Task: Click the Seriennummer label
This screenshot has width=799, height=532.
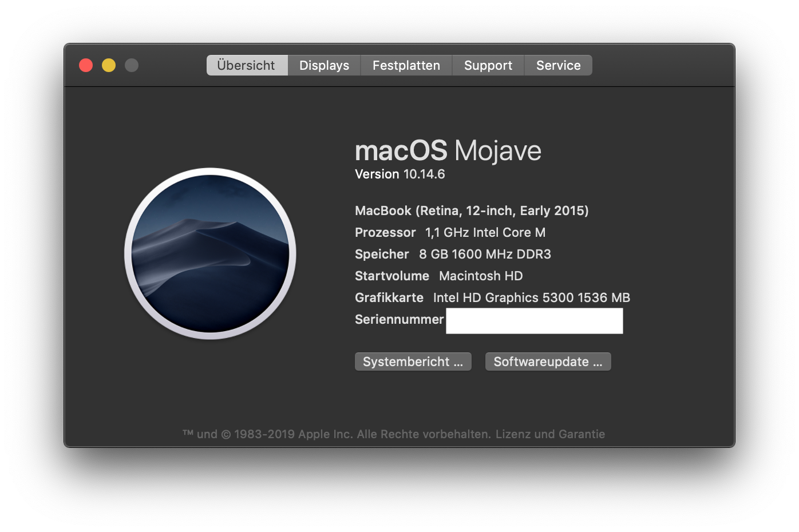Action: pos(399,319)
